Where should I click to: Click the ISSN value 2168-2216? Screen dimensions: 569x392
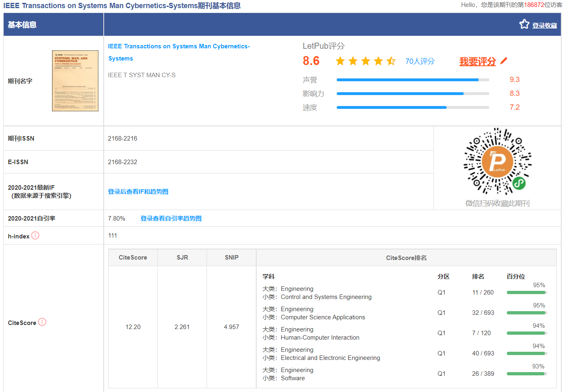(122, 139)
